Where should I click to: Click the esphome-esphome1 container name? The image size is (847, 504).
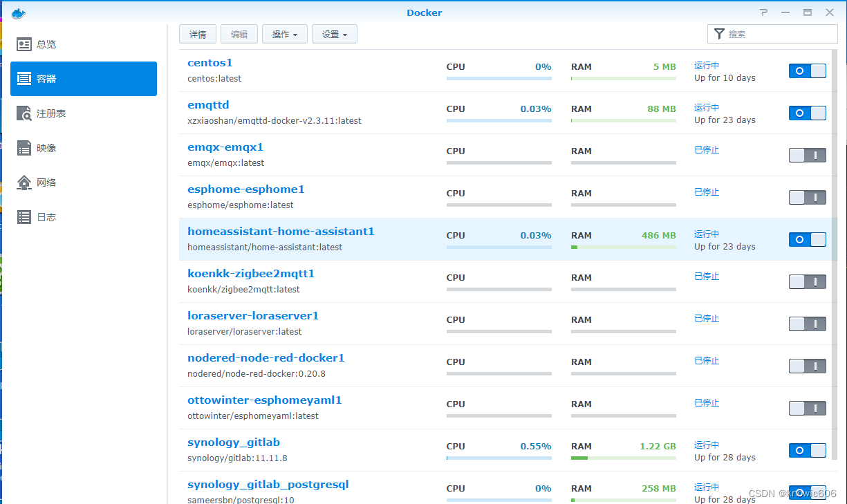246,189
